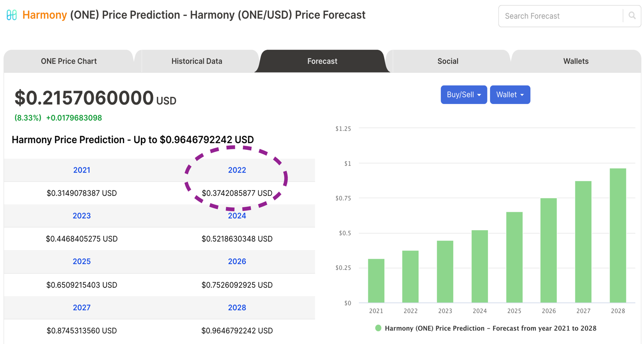The width and height of the screenshot is (644, 344).
Task: Click the $0.5 y-axis label
Action: (345, 233)
